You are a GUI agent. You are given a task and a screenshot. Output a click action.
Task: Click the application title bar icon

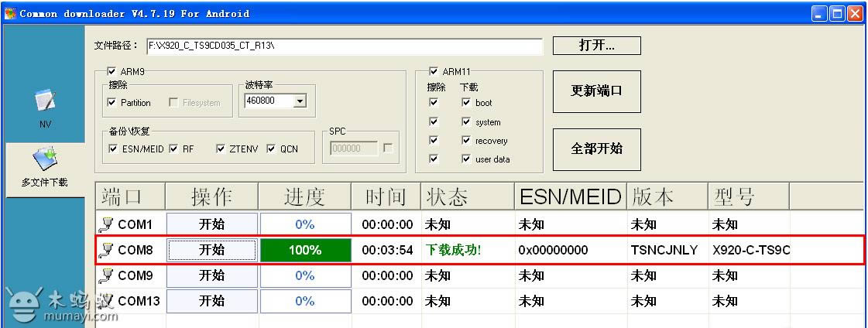(x=10, y=13)
